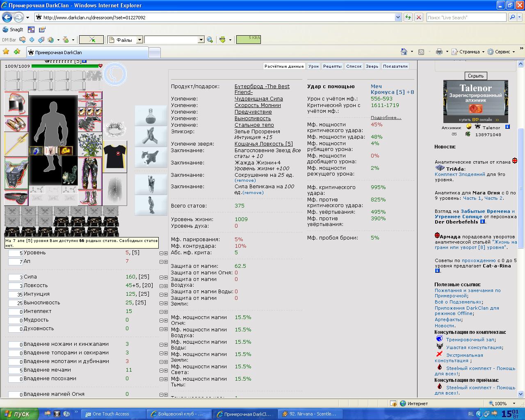
Task: Open the Комплект Злодеяний link
Action: click(460, 174)
